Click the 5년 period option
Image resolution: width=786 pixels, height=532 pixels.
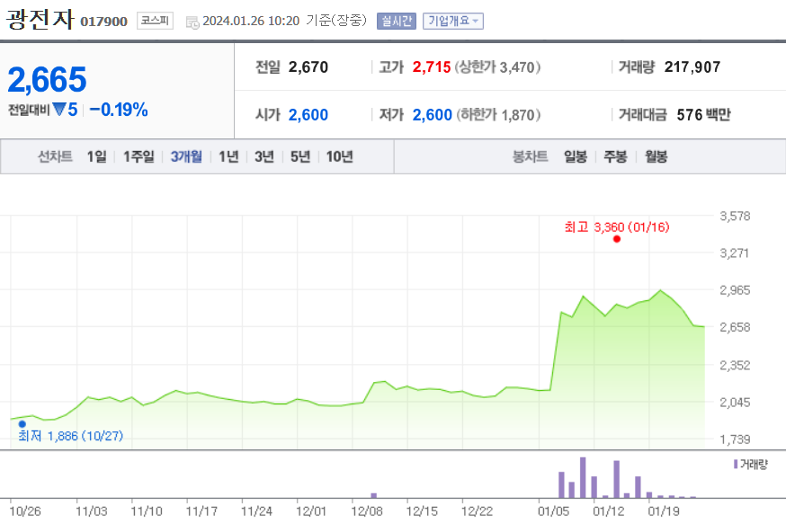tap(300, 155)
